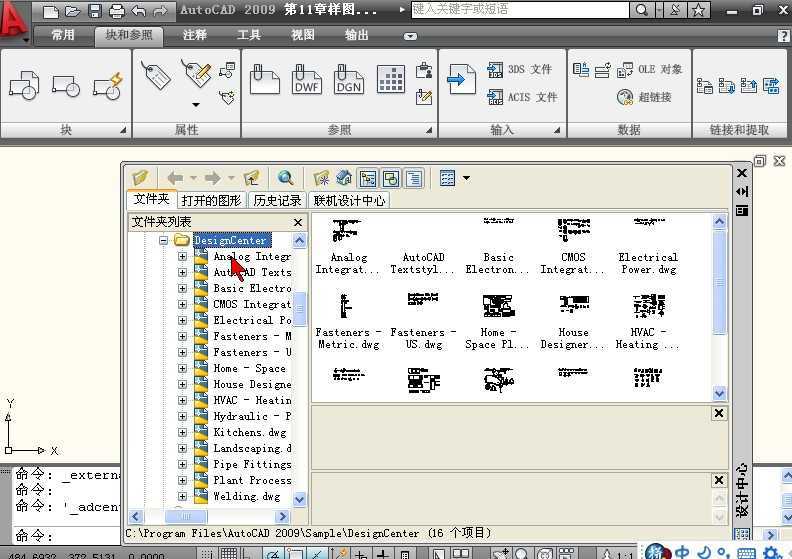Click the import file arrow icon
792x559 pixels.
(461, 79)
